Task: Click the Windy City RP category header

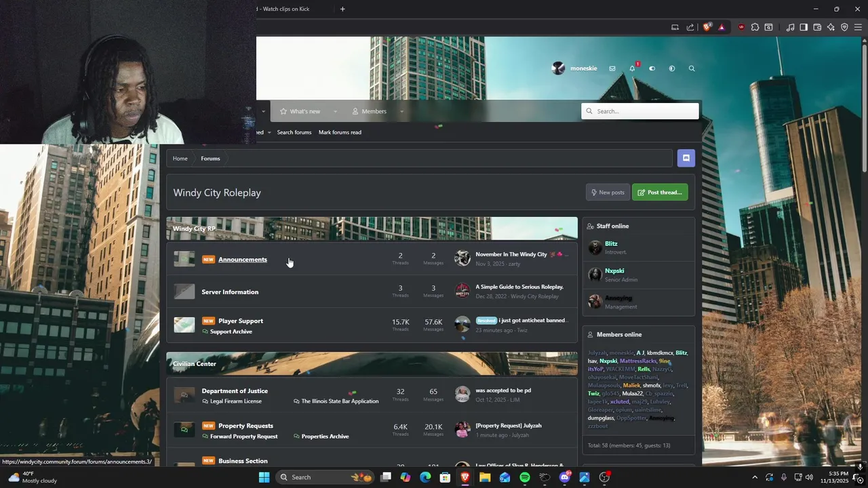Action: click(194, 228)
